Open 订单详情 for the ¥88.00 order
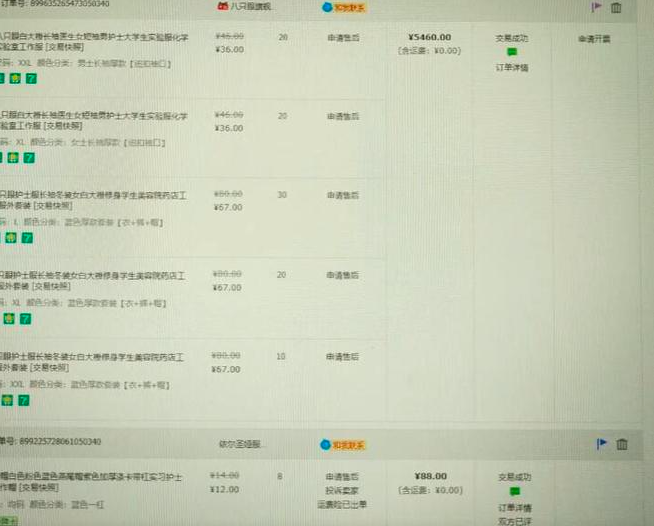This screenshot has height=526, width=654. [512, 507]
